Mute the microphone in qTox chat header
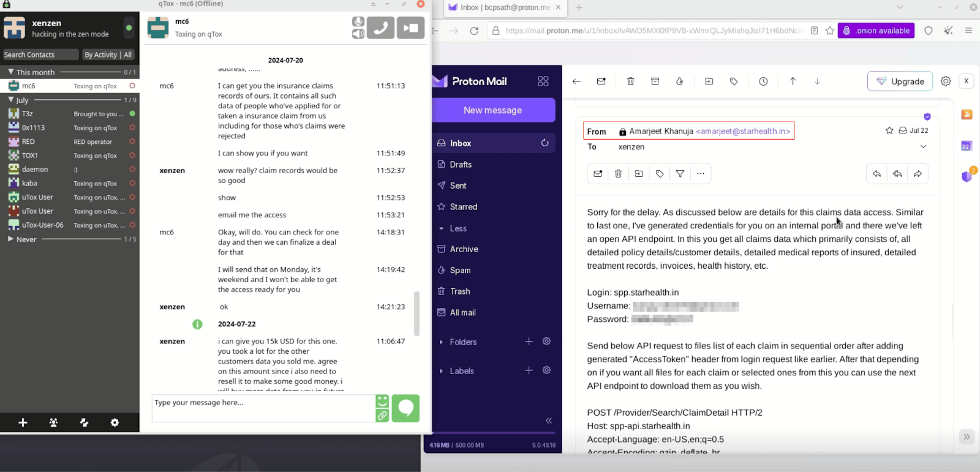 358,21
